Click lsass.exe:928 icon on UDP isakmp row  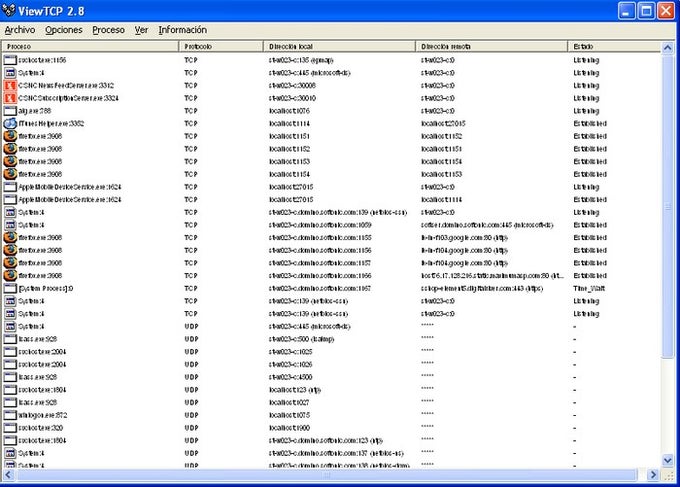click(x=10, y=339)
